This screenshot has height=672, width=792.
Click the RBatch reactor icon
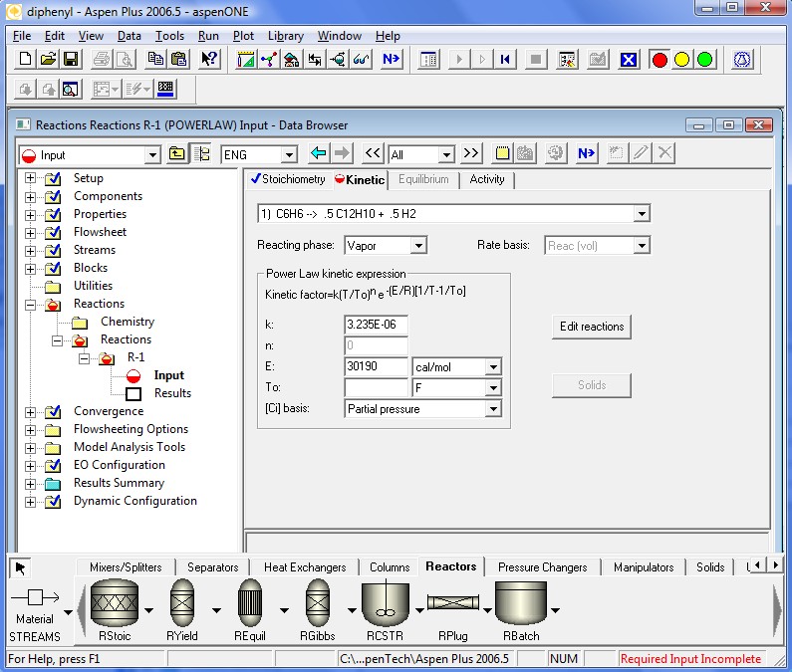click(x=521, y=602)
